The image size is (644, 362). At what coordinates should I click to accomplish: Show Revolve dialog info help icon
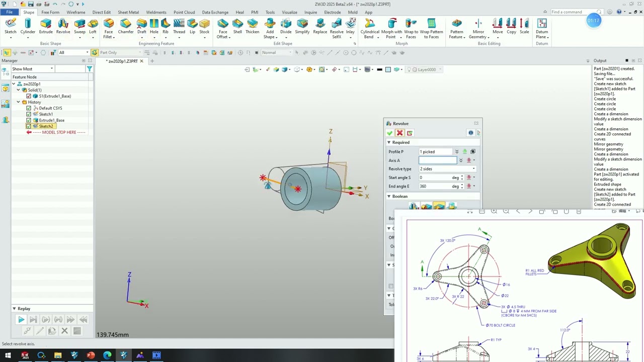coord(471,133)
